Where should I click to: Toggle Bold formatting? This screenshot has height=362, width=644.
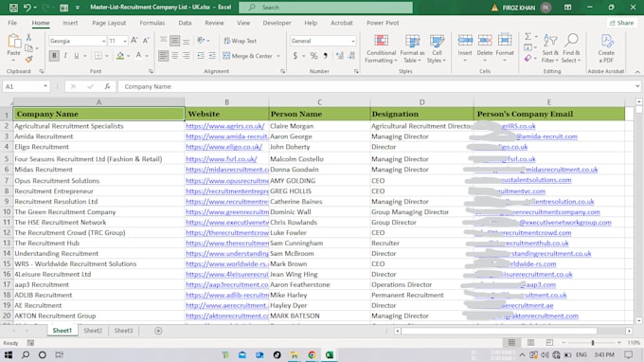(54, 56)
